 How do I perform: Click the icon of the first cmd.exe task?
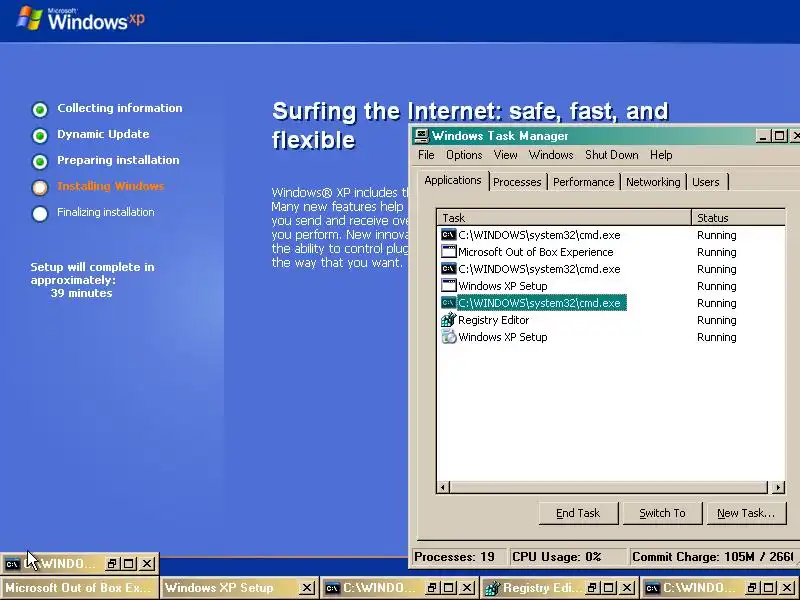[x=448, y=235]
